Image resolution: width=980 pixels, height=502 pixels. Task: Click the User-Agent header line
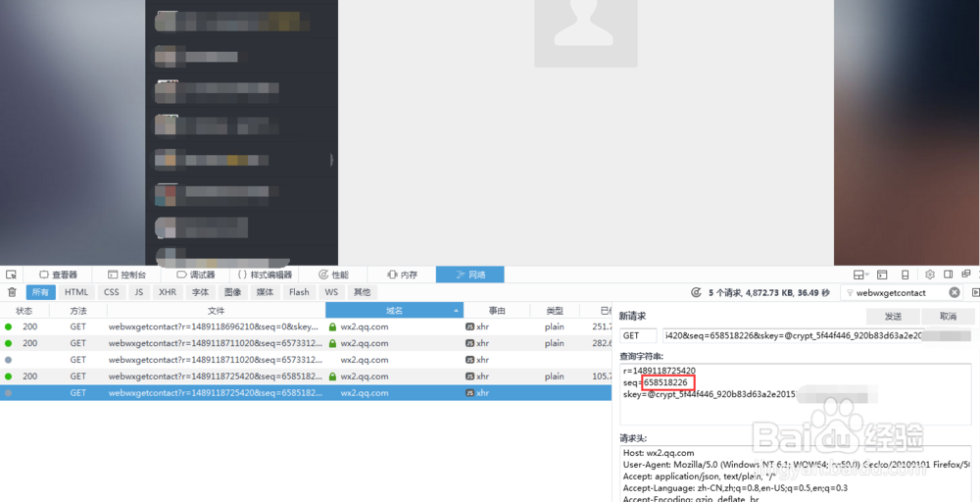tap(797, 465)
